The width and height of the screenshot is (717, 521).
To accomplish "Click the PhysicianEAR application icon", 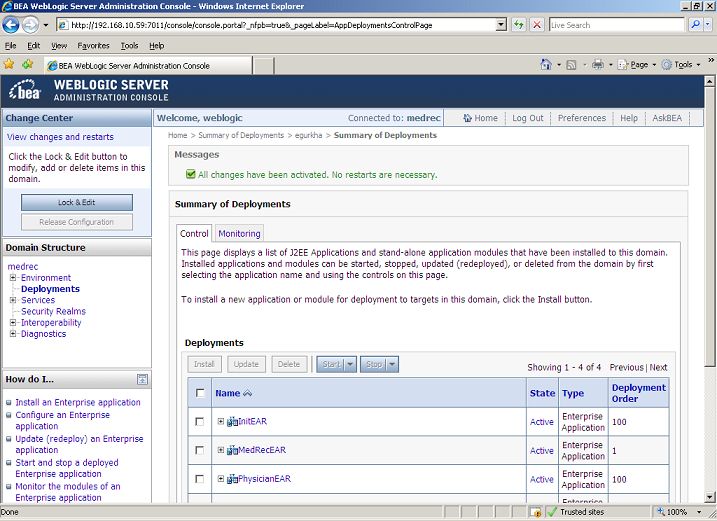I will (232, 479).
